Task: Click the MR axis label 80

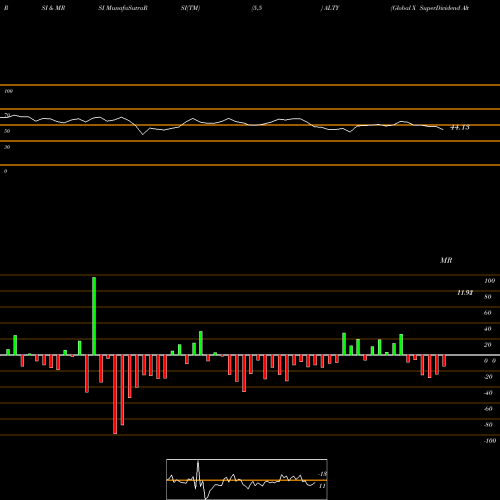Action: (x=488, y=297)
